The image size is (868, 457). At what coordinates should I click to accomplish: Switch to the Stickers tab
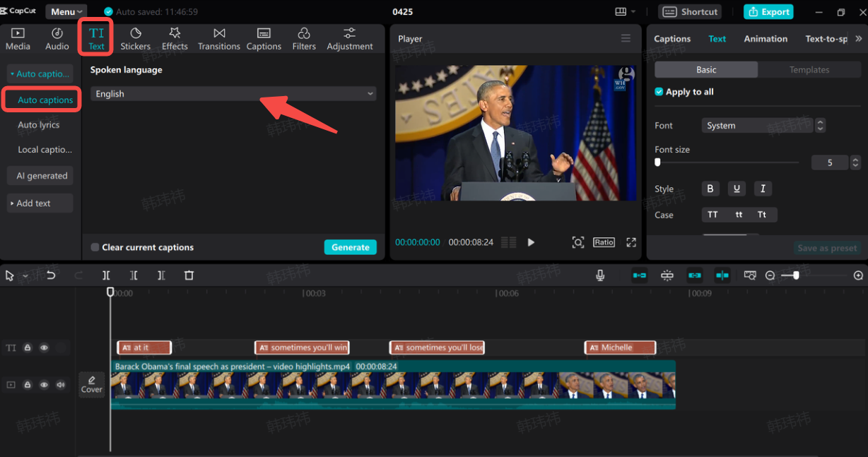(x=135, y=39)
